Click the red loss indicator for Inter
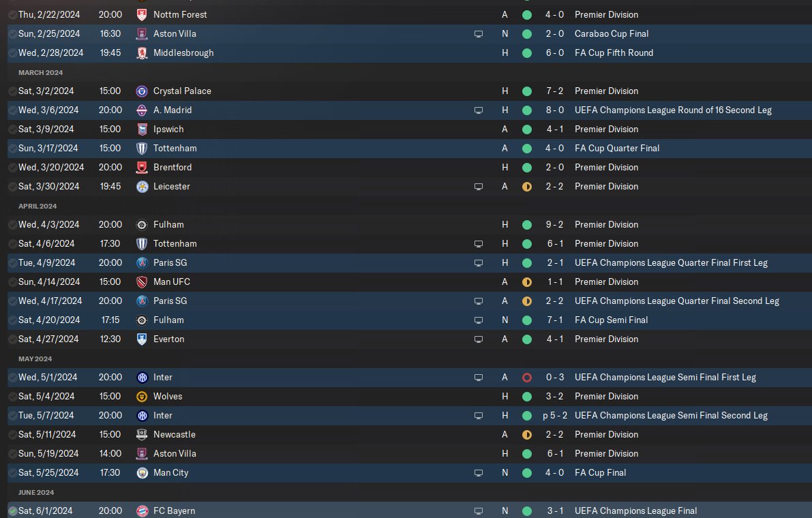Image resolution: width=812 pixels, height=518 pixels. pos(526,378)
